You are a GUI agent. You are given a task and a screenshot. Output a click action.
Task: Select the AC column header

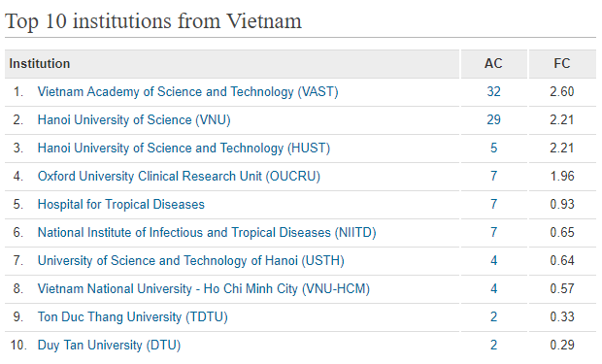tap(493, 64)
